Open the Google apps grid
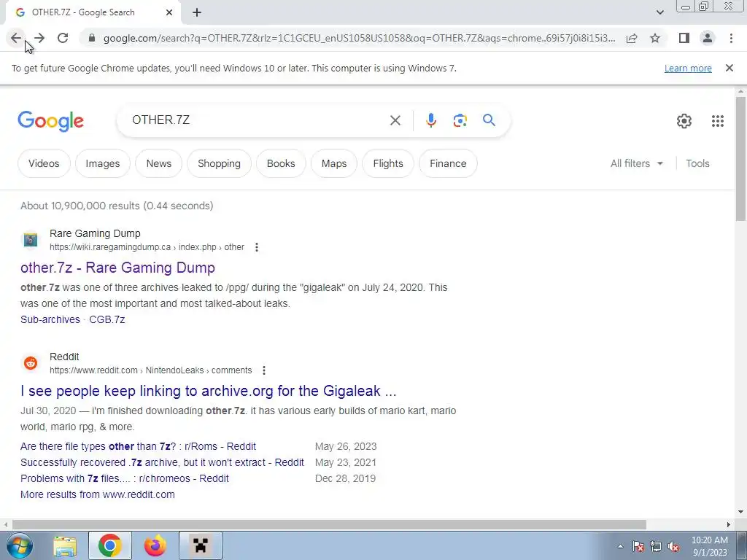Screen dimensions: 747x560 718,121
